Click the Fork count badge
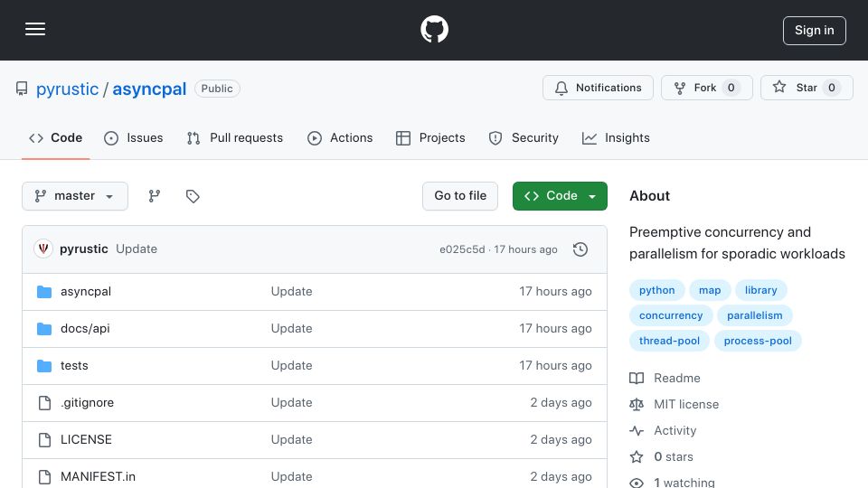Viewport: 868px width, 488px height. click(x=731, y=88)
